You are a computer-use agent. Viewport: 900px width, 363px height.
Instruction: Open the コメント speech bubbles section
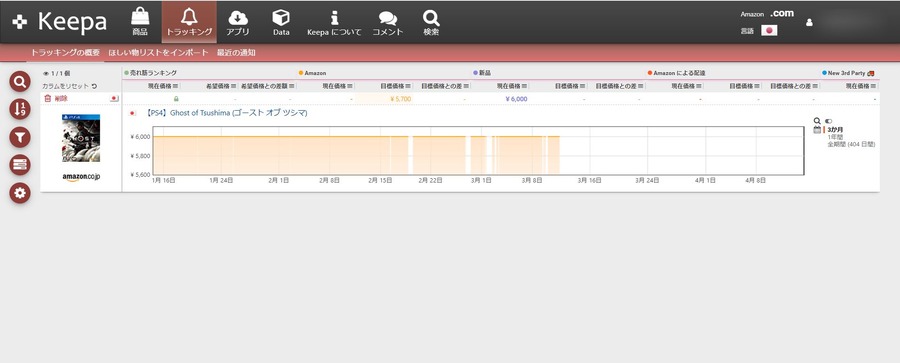(387, 22)
